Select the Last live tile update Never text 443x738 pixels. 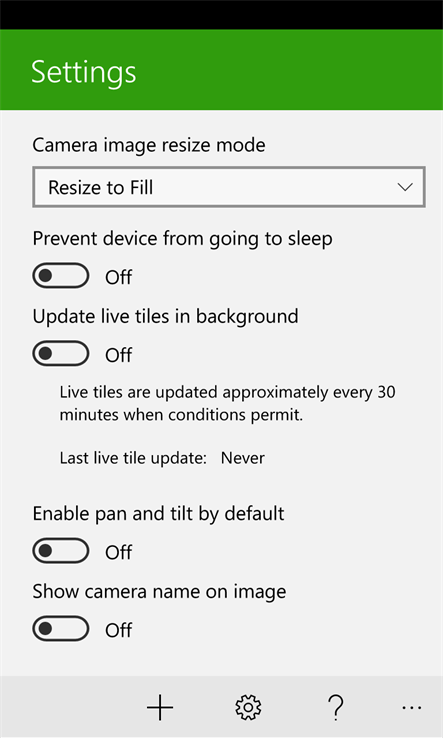pyautogui.click(x=162, y=458)
